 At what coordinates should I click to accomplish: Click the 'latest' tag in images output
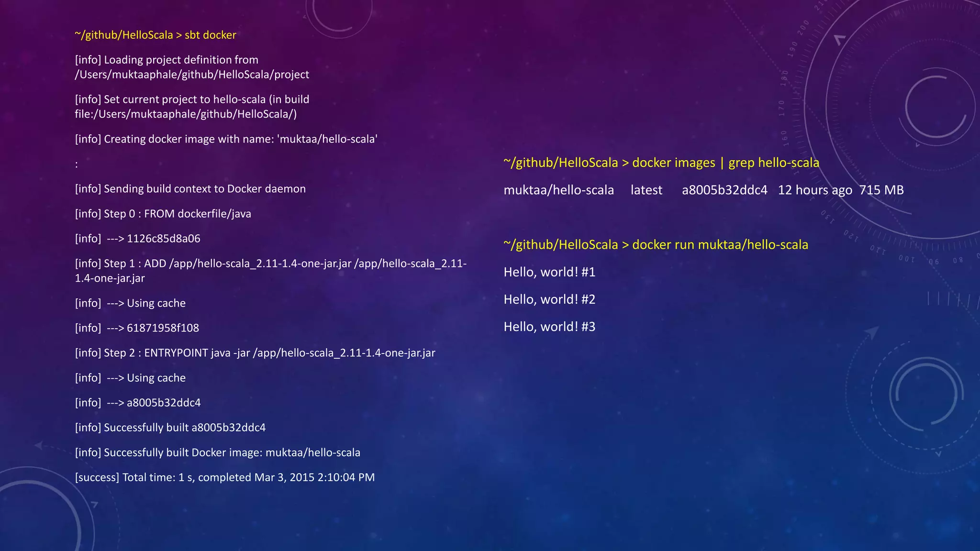tap(646, 190)
